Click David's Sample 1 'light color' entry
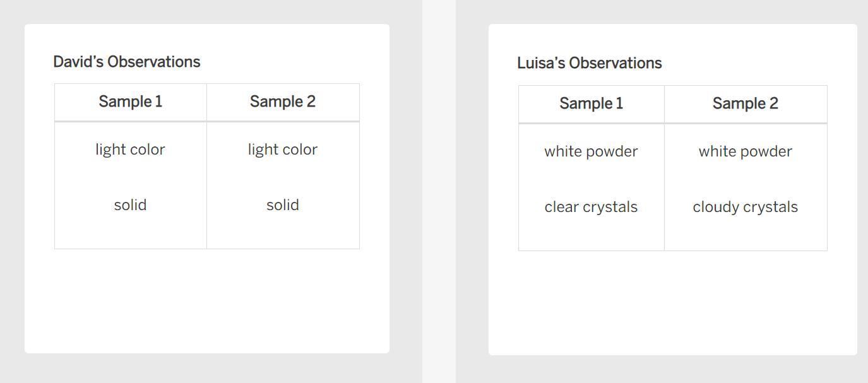The height and width of the screenshot is (383, 868). [x=130, y=150]
